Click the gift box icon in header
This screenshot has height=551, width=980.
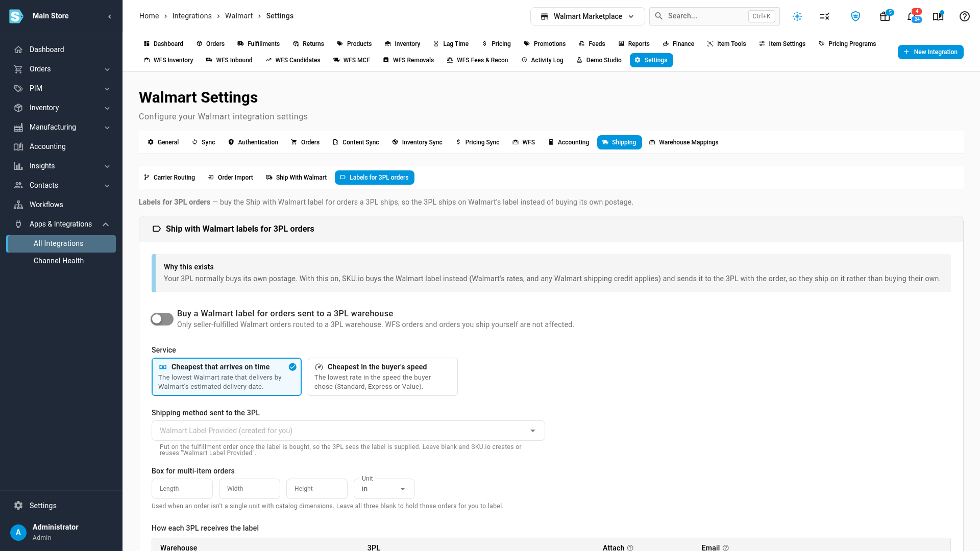[885, 16]
